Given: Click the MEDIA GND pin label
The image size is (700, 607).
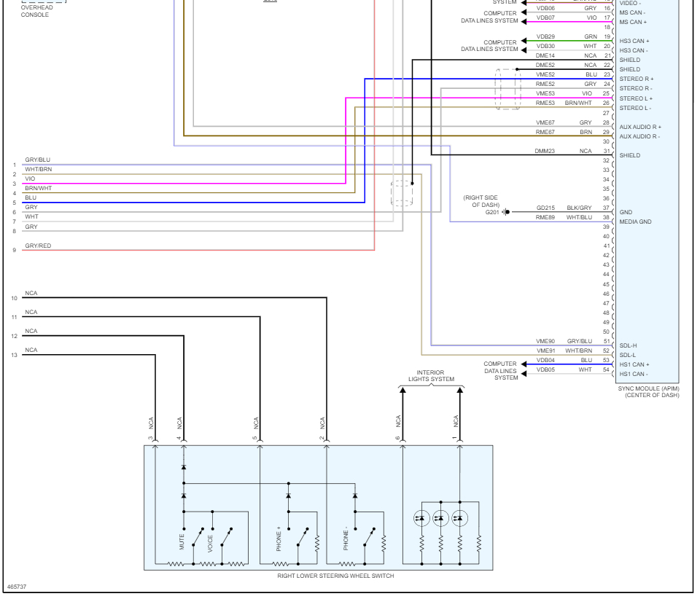Looking at the screenshot, I should (x=635, y=222).
